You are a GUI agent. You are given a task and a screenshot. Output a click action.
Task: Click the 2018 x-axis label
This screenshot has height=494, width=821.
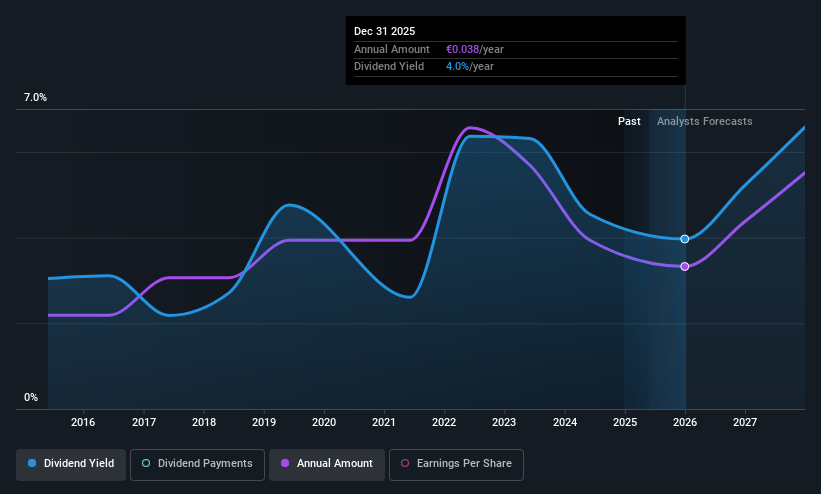click(x=204, y=422)
